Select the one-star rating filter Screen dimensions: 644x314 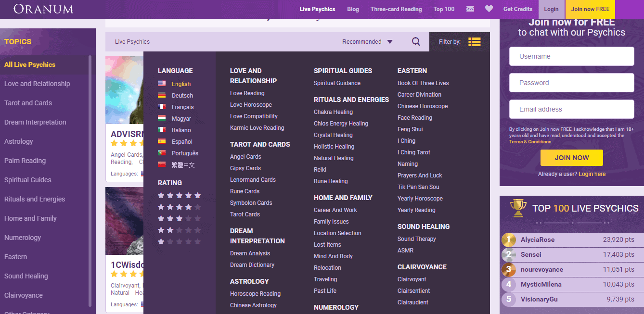tap(179, 241)
